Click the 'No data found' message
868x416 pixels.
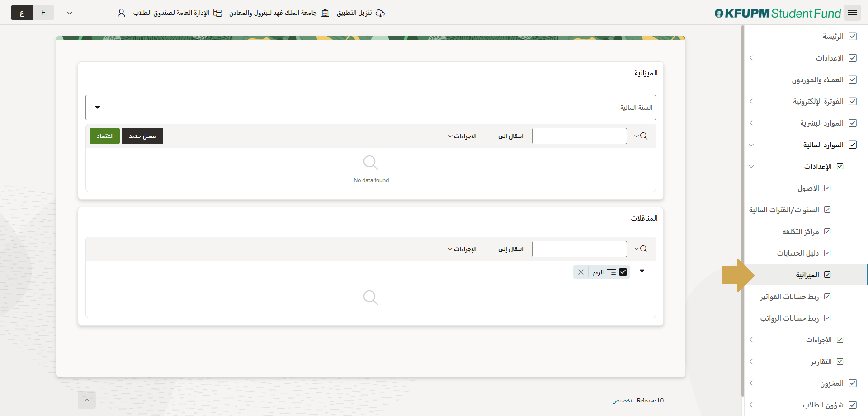[x=371, y=180]
